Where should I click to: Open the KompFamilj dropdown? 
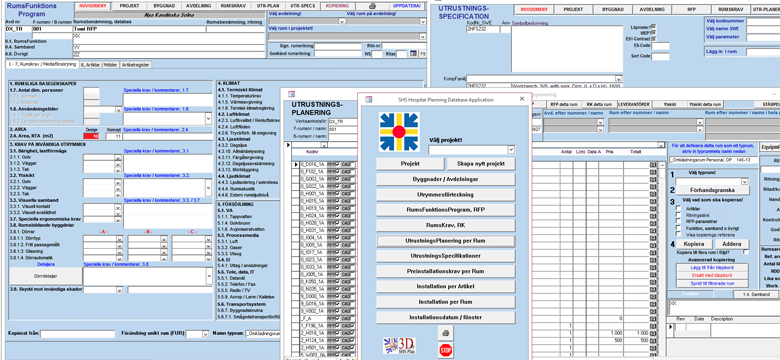tap(618, 79)
